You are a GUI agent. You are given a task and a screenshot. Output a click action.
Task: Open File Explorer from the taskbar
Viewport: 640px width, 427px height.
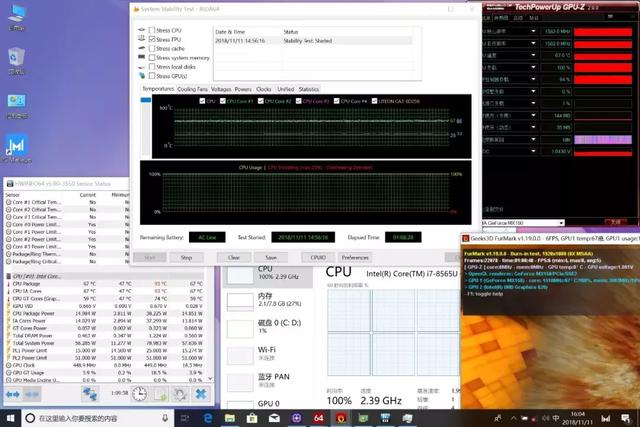pos(230,418)
